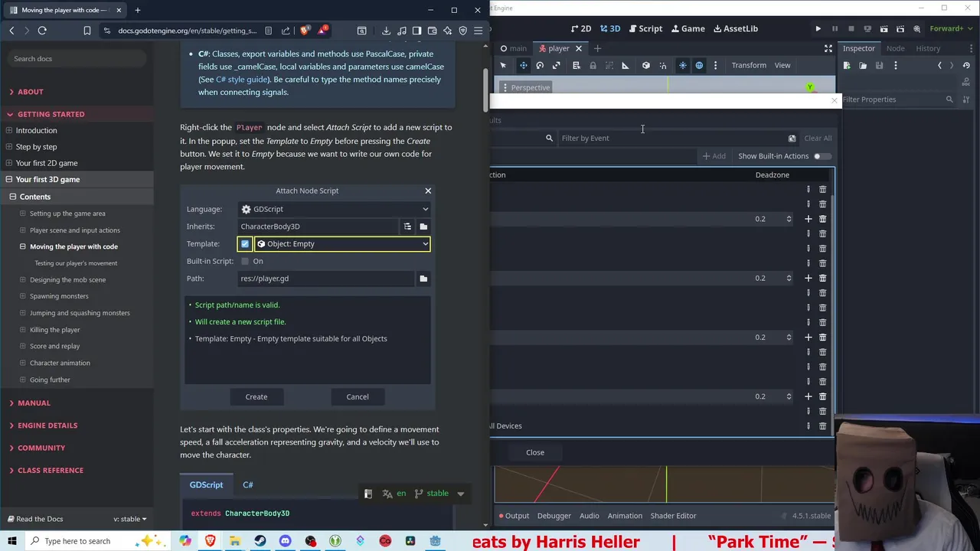Toggle the Use Snap icon in Godot toolbar
Screen dimensions: 980x551
663,65
